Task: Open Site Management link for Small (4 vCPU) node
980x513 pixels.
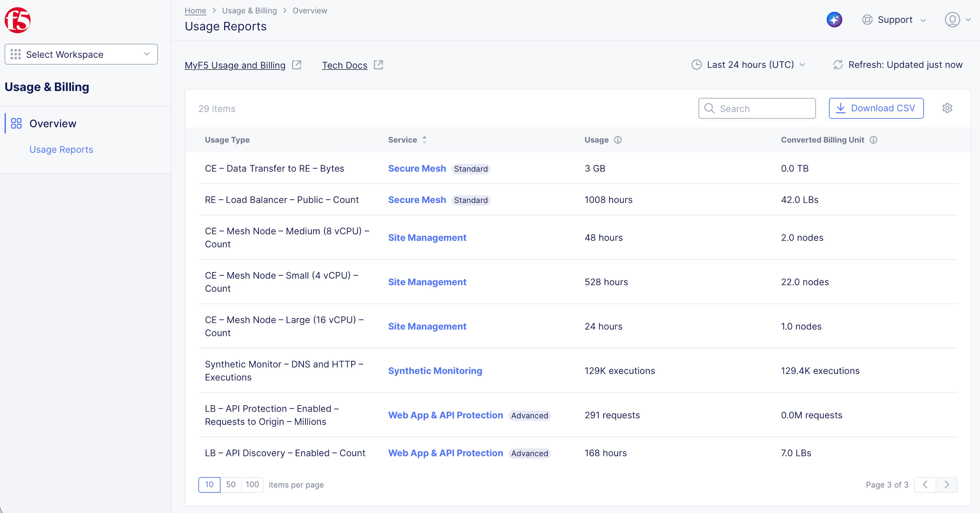Action: pos(427,282)
